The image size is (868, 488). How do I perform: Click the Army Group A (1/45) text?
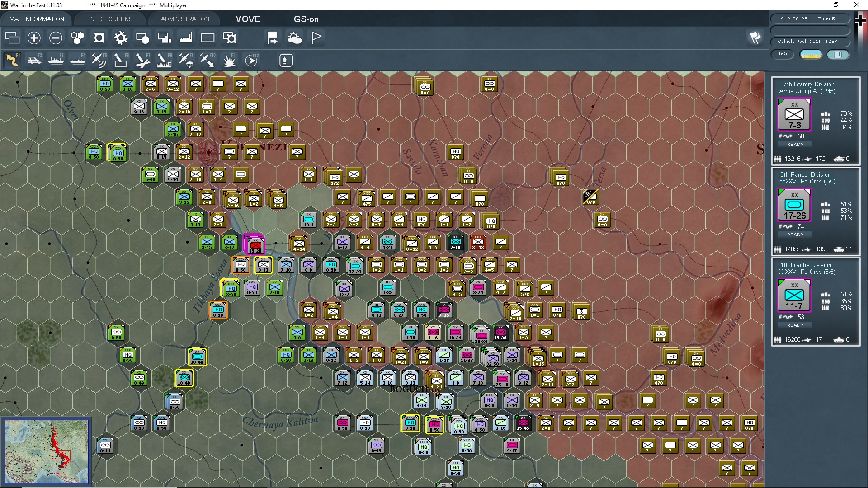(807, 91)
